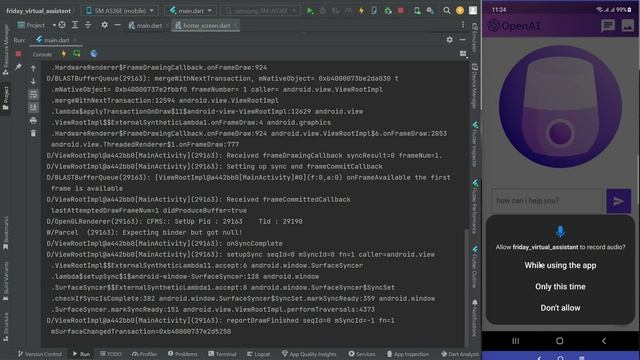Choose "Don't allow" permission
This screenshot has width=640, height=360.
click(x=560, y=308)
